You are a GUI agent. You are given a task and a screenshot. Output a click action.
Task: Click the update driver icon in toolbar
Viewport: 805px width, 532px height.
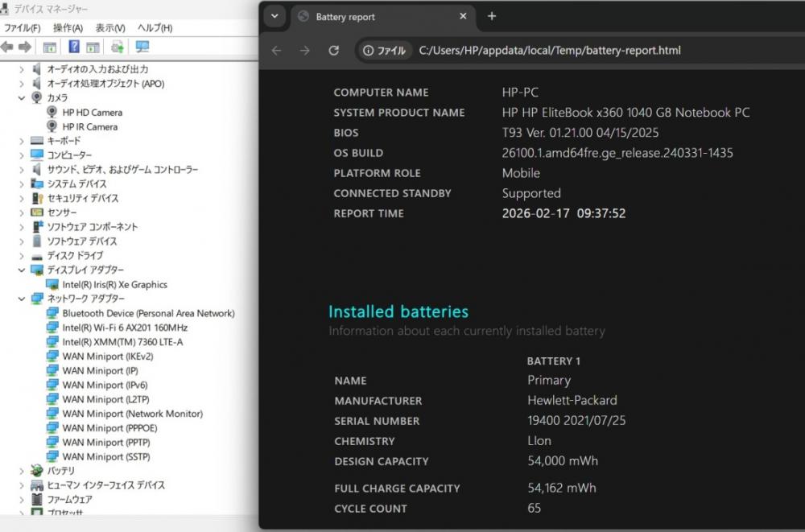[x=118, y=47]
